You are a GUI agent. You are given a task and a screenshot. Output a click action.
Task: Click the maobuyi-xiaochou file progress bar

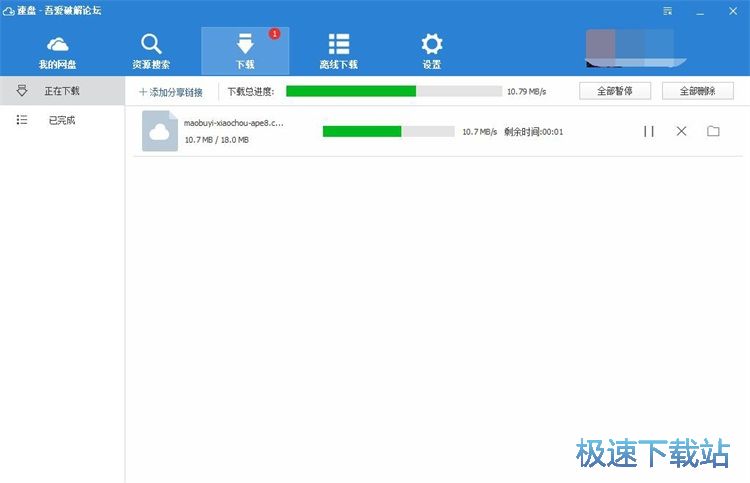[388, 132]
